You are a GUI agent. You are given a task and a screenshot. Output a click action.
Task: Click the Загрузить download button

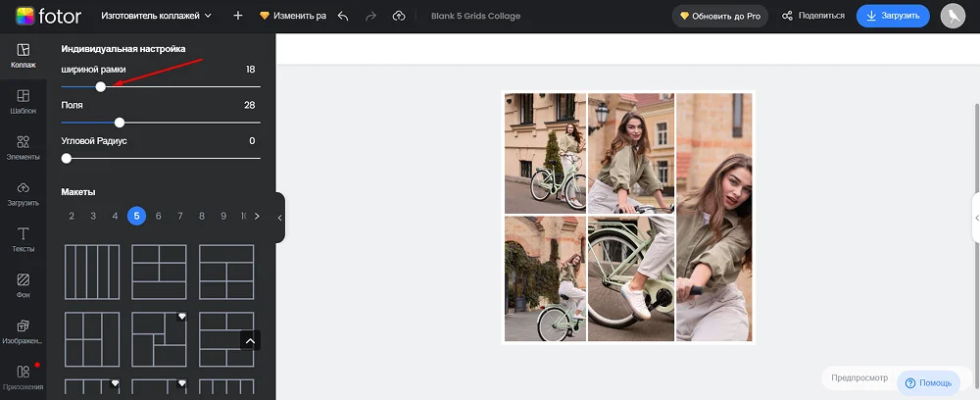893,16
